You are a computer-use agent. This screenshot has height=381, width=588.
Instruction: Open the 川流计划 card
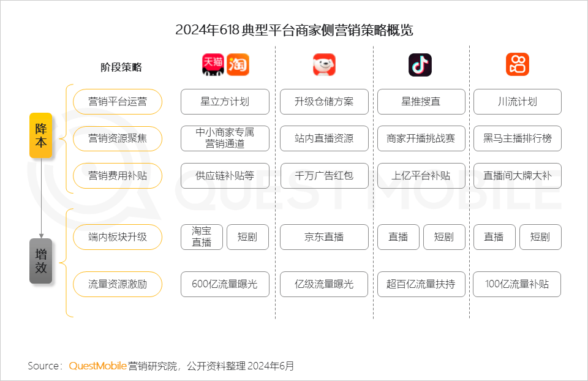pyautogui.click(x=516, y=102)
